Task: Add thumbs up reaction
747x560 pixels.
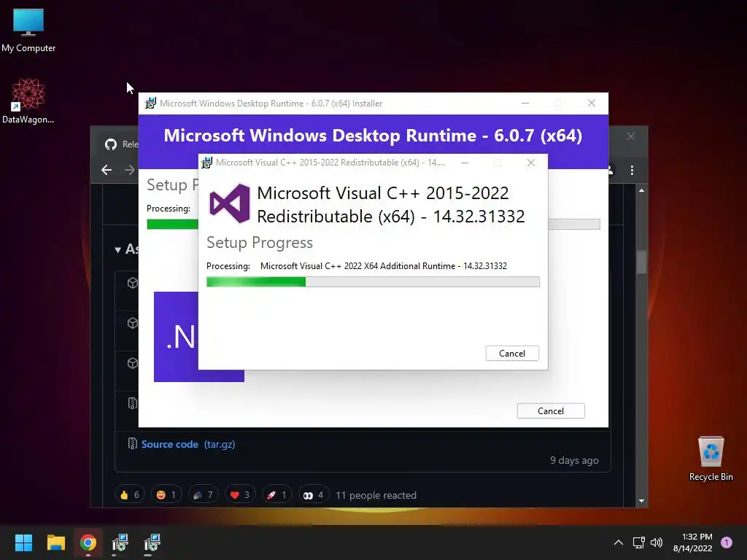Action: coord(130,495)
